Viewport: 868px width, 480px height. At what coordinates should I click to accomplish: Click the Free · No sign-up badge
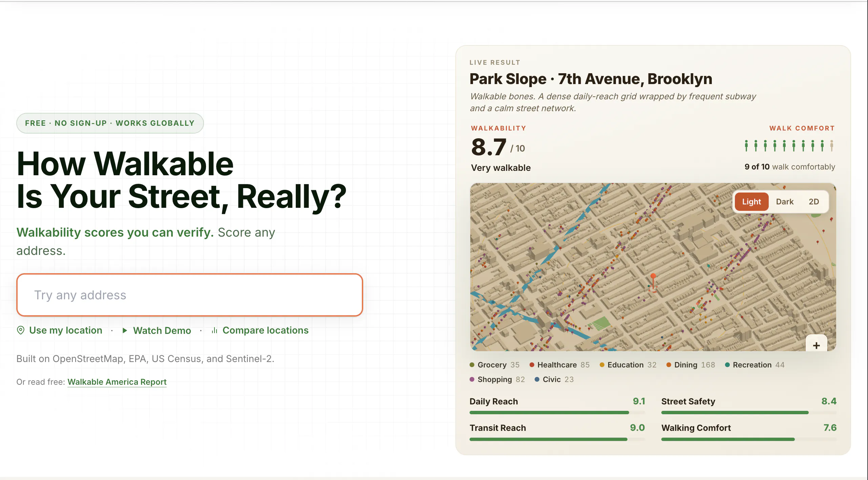(x=110, y=123)
